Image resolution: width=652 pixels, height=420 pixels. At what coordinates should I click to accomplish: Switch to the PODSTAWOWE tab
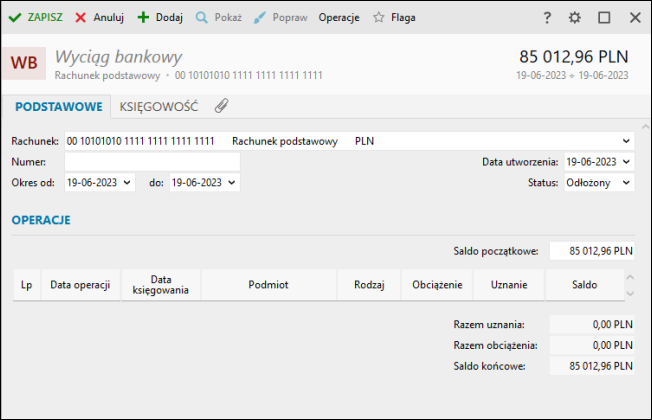59,107
